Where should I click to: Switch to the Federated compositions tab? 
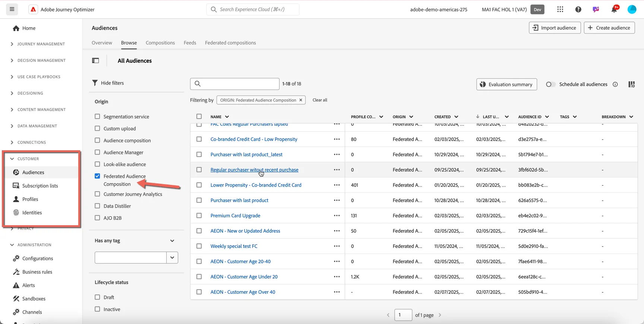[x=230, y=43]
